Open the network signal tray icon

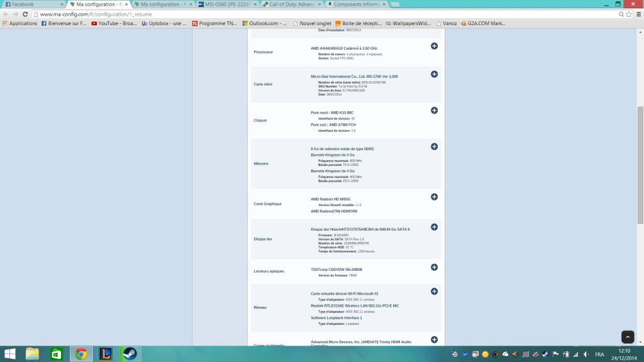[576, 354]
